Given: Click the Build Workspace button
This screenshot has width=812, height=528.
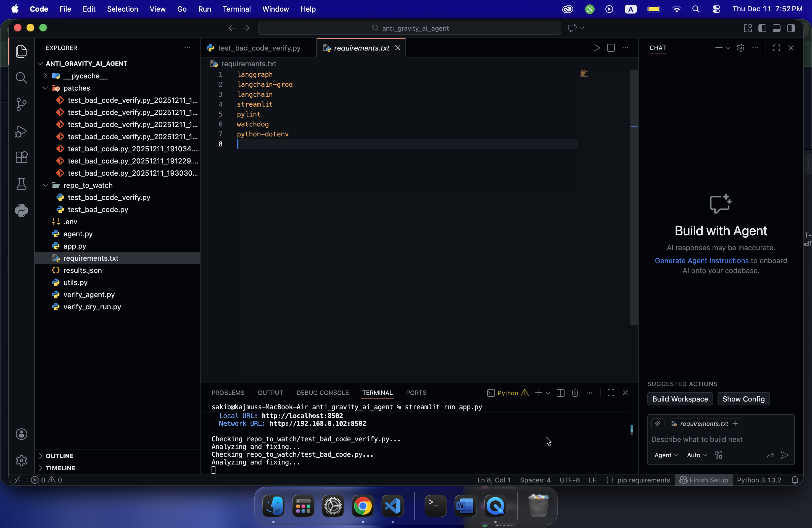Looking at the screenshot, I should [680, 399].
